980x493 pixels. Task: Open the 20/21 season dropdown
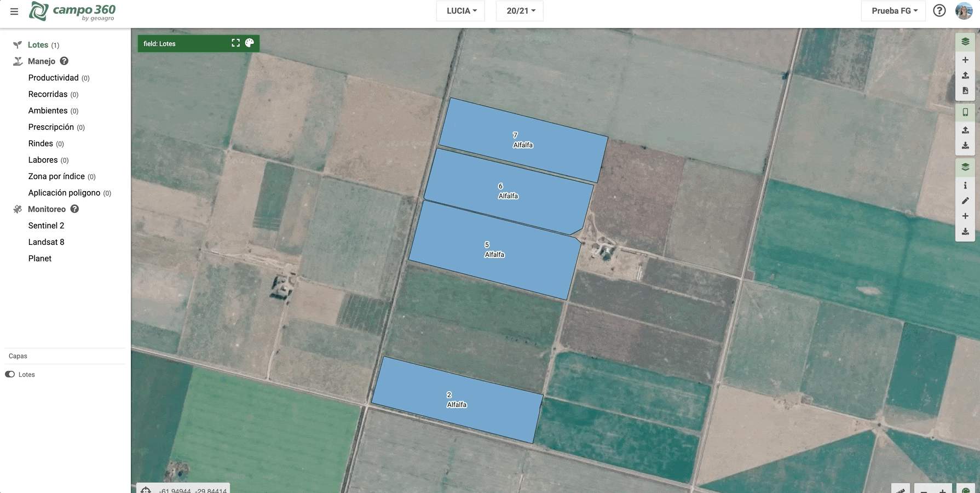tap(520, 11)
